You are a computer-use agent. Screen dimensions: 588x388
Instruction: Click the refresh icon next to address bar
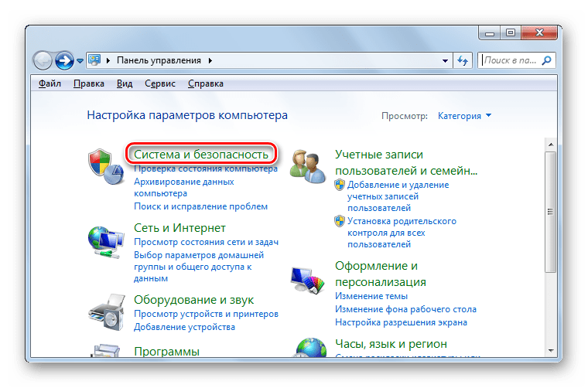click(463, 60)
